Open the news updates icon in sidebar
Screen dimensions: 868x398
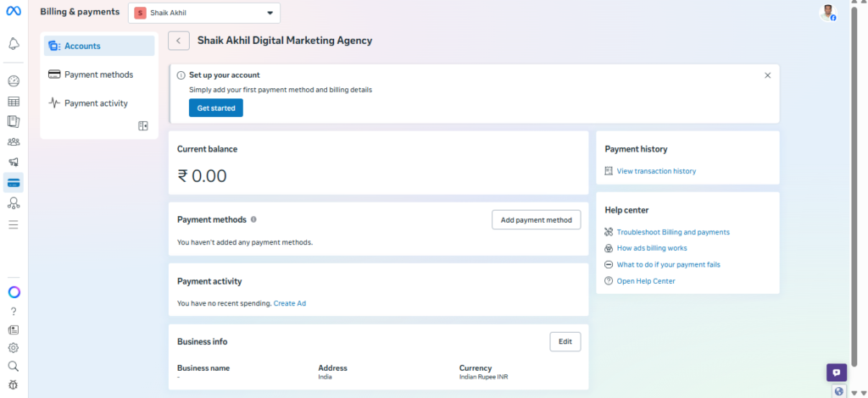click(14, 330)
